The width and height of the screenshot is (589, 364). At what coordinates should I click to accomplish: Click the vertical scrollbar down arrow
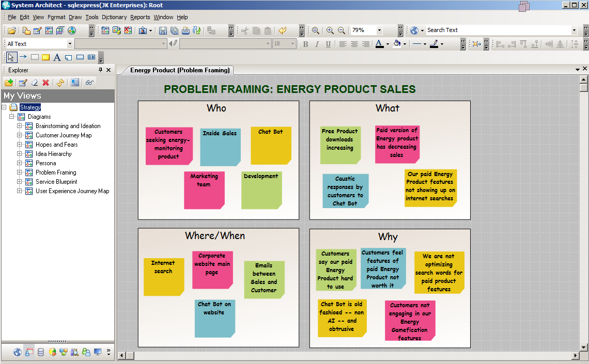583,347
